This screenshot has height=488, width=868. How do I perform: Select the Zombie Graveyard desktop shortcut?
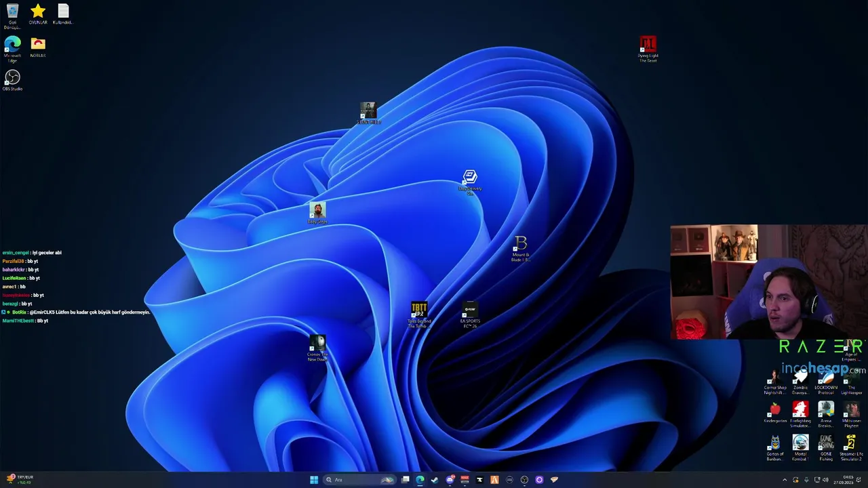(800, 382)
